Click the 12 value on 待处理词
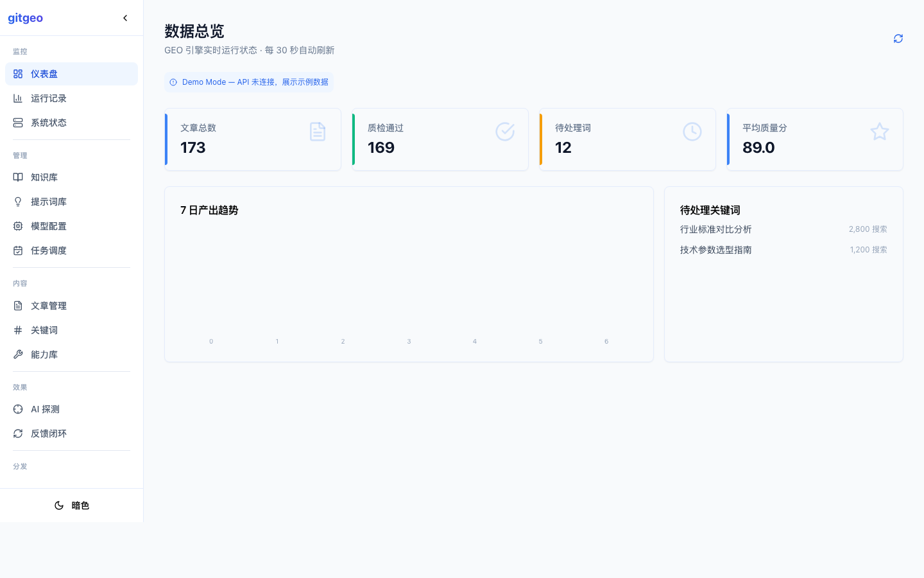924x578 pixels. tap(563, 148)
